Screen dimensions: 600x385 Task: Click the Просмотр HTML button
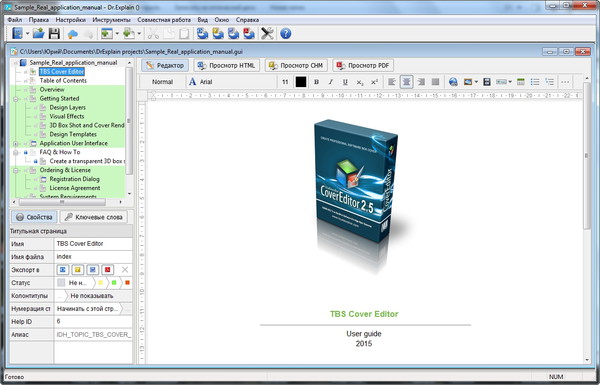227,65
